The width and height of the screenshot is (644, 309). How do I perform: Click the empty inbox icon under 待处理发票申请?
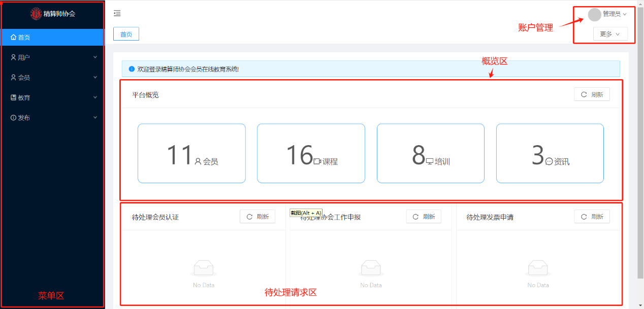(538, 267)
